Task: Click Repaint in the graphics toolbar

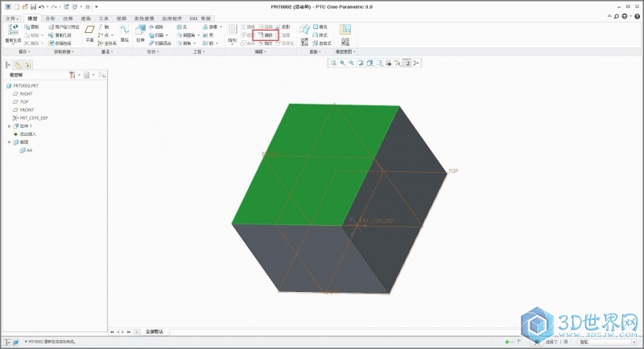Action: (361, 63)
